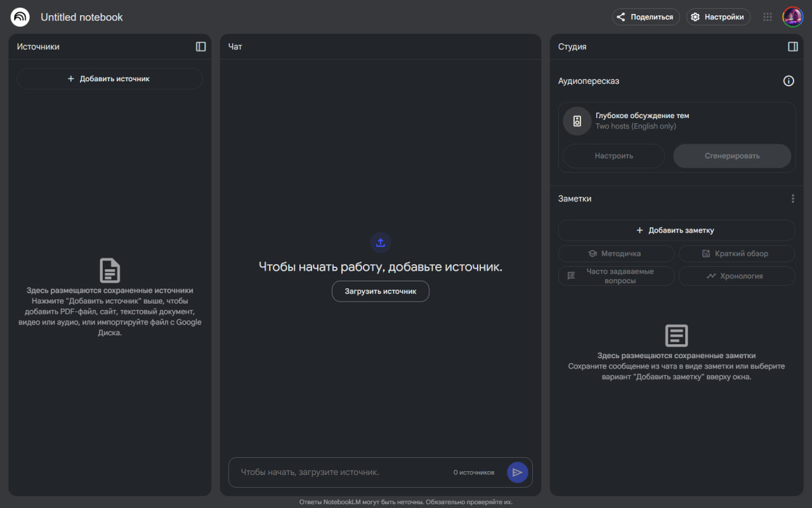Open the Google apps grid
The width and height of the screenshot is (812, 508).
click(x=768, y=17)
